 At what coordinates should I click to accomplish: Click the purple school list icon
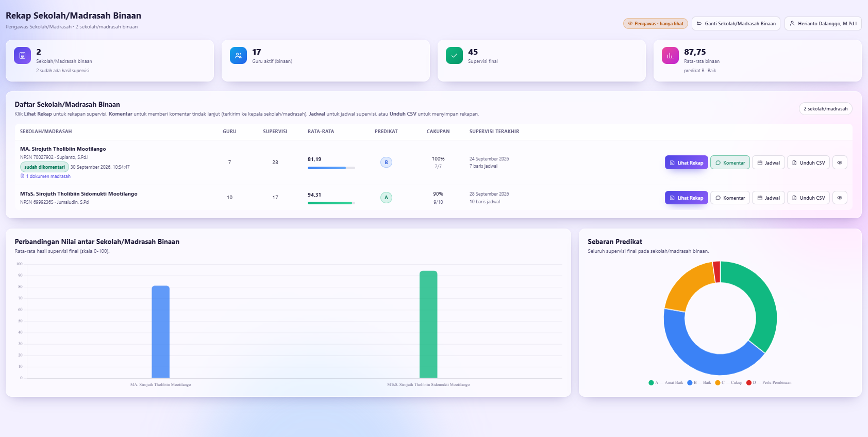pyautogui.click(x=22, y=55)
